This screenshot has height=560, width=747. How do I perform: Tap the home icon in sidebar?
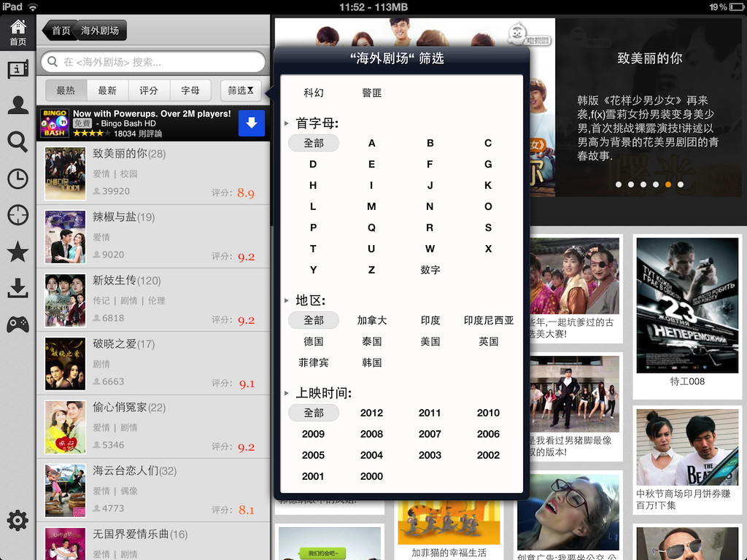(x=18, y=32)
